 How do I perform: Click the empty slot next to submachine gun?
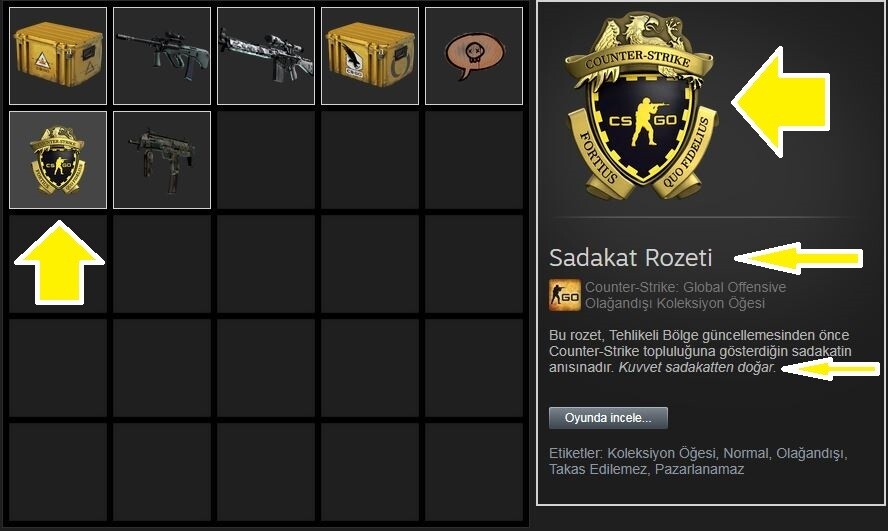[266, 160]
